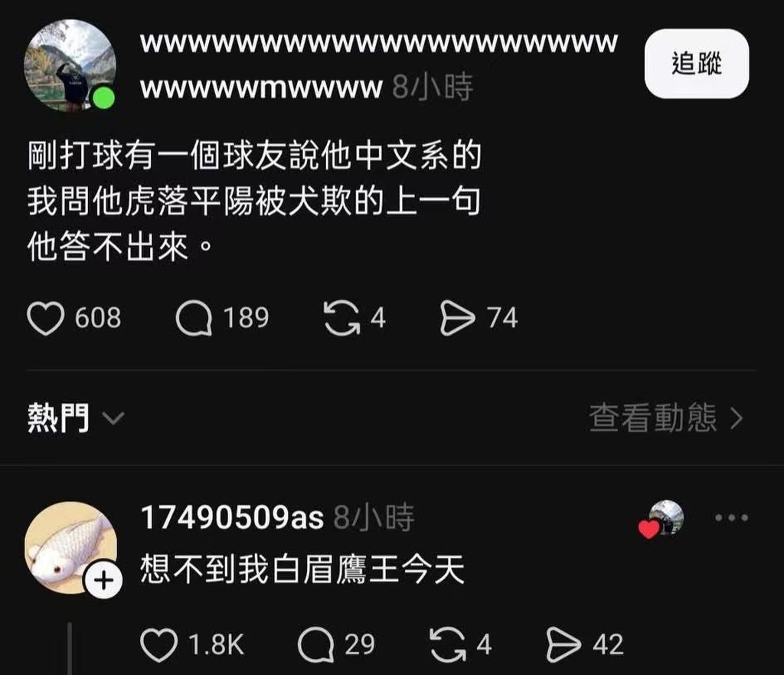This screenshot has width=784, height=675.
Task: Repost the main post via repost icon
Action: point(342,318)
